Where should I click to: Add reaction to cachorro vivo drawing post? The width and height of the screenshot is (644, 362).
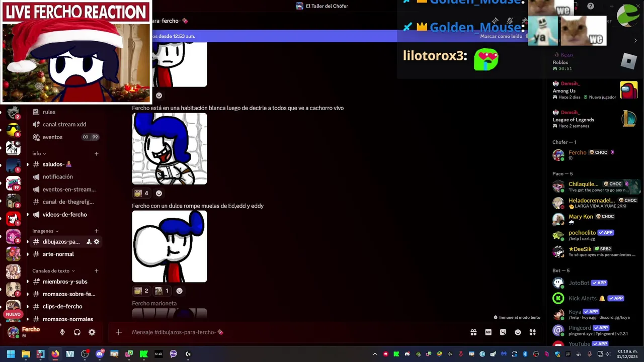click(x=159, y=193)
